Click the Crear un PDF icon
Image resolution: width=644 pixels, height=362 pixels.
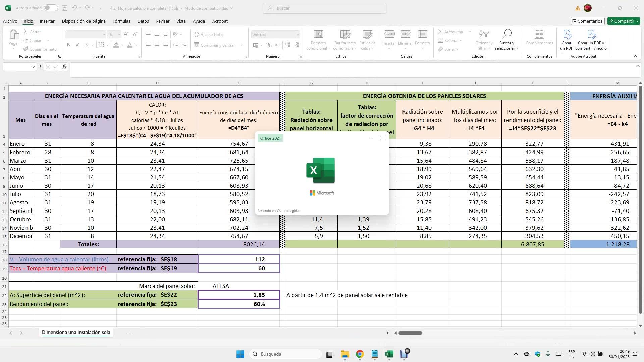[567, 35]
